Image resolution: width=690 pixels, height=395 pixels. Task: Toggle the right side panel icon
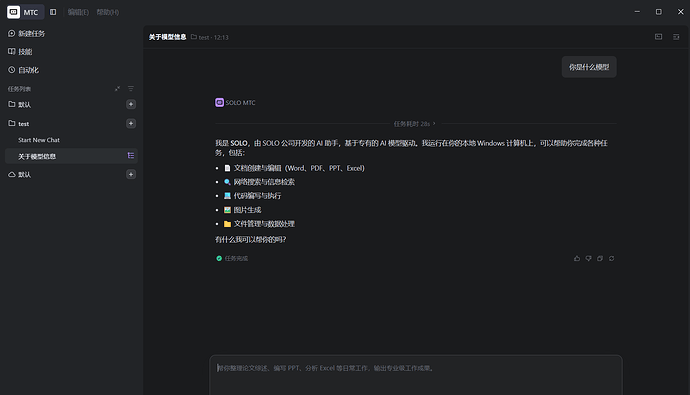[676, 37]
